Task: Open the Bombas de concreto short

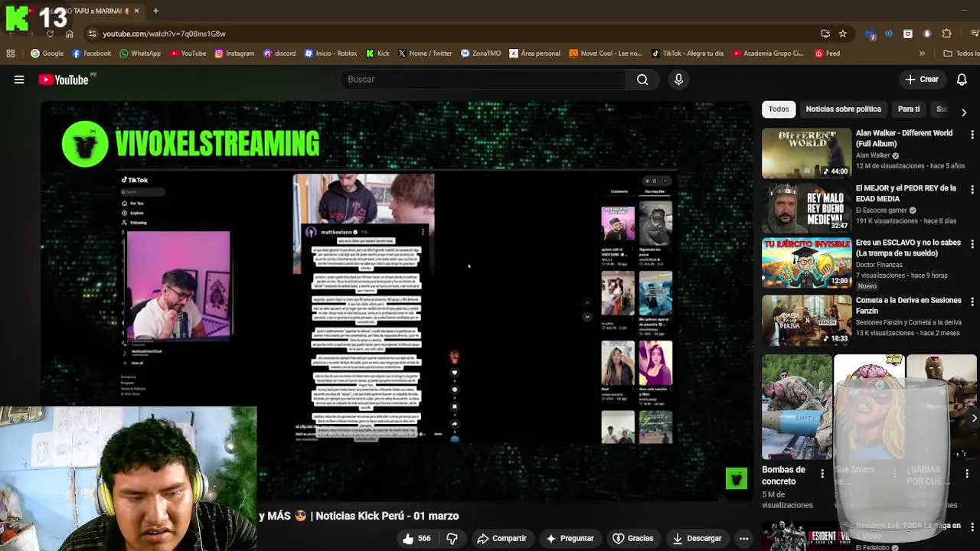Action: (796, 407)
